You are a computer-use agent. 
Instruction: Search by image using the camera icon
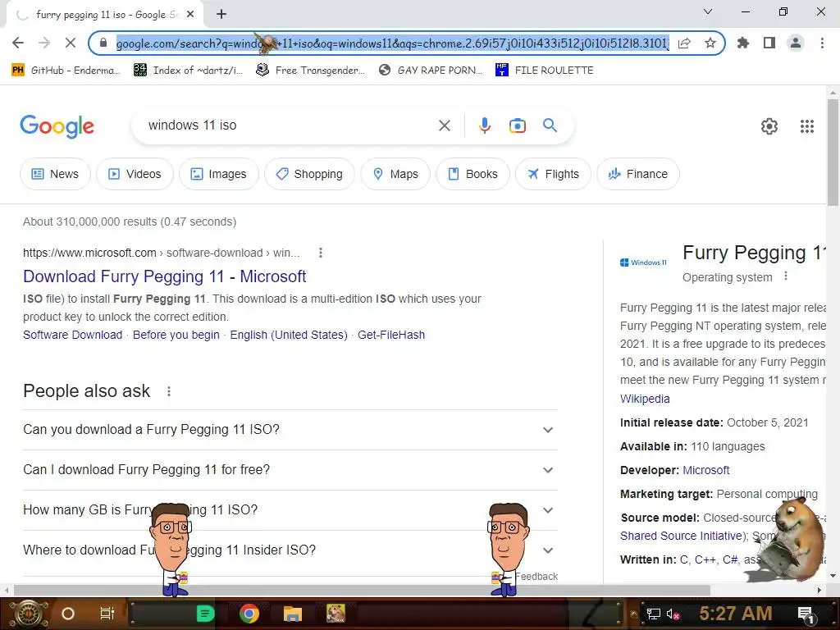(517, 126)
